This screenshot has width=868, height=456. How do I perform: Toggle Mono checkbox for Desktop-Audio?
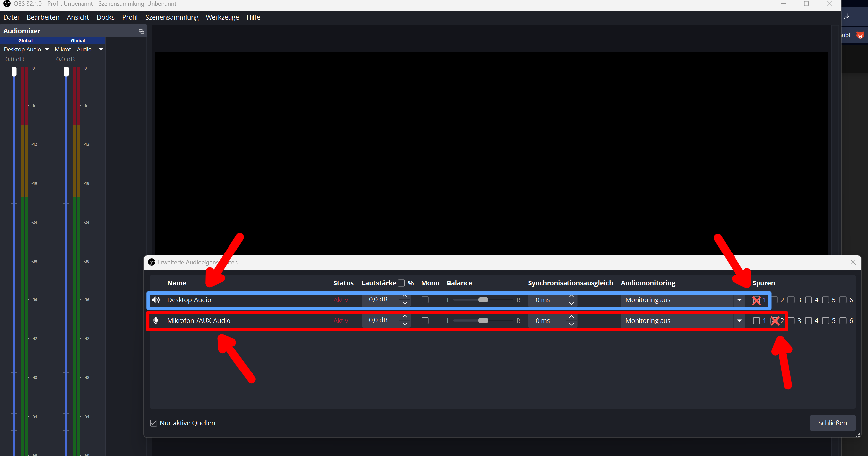[425, 300]
